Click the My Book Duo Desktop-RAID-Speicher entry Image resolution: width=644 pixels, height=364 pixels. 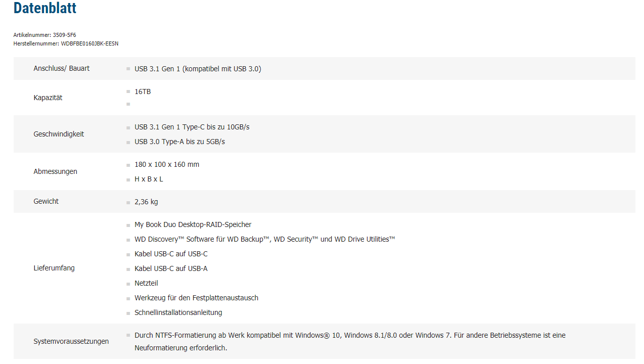tap(193, 224)
